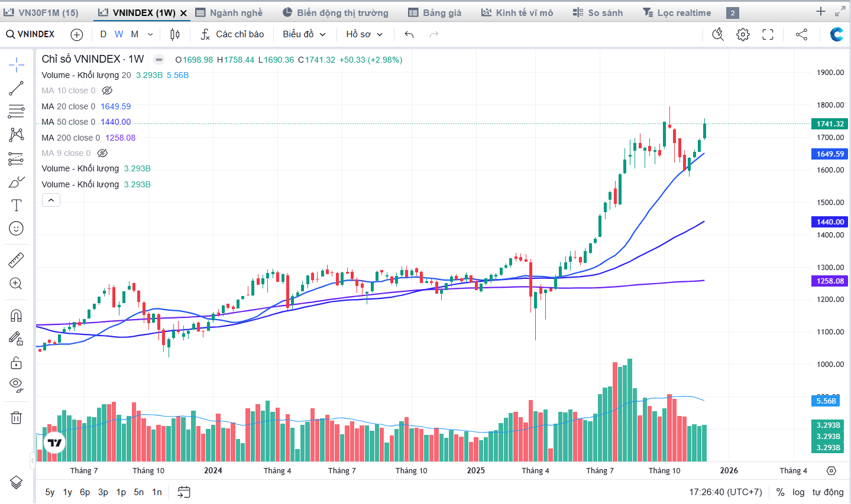Activate the magnet snap mode
This screenshot has width=851, height=504.
pyautogui.click(x=16, y=316)
